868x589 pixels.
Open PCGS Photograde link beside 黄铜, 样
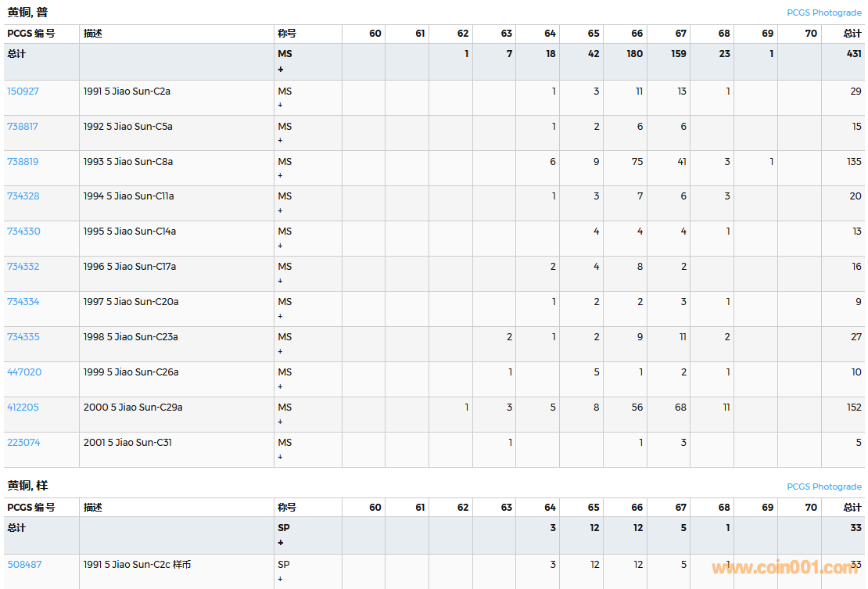pos(823,487)
